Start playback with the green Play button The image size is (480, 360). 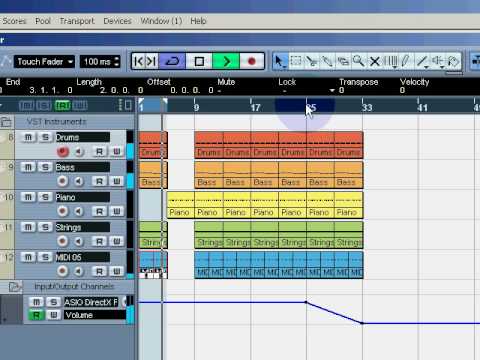coord(226,62)
